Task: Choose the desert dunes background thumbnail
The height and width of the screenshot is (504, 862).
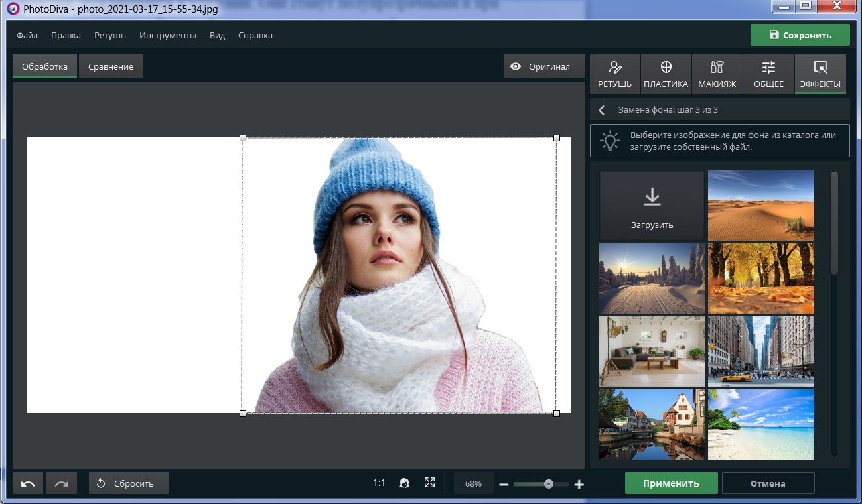Action: coord(760,205)
